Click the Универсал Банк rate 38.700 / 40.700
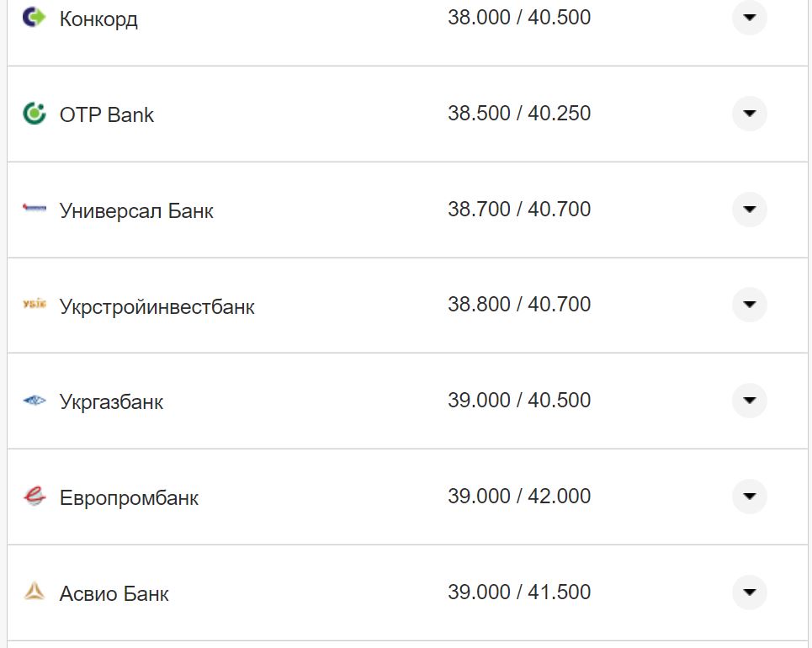812x648 pixels. tap(519, 209)
